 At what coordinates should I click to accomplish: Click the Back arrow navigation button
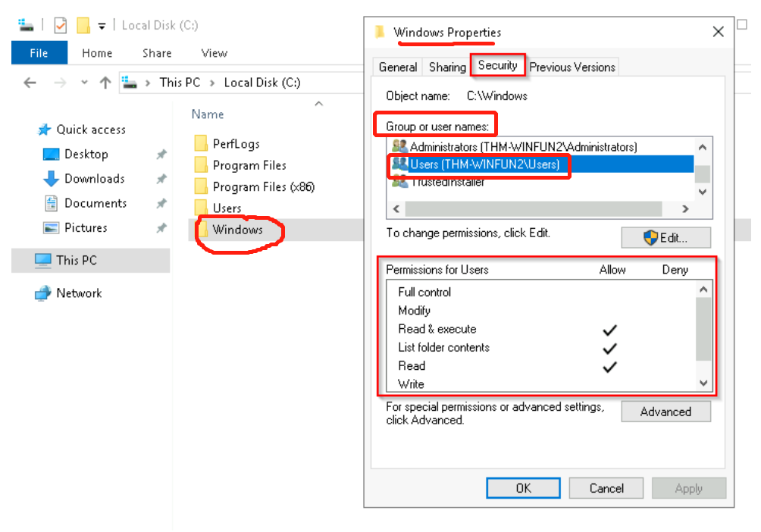tap(30, 83)
